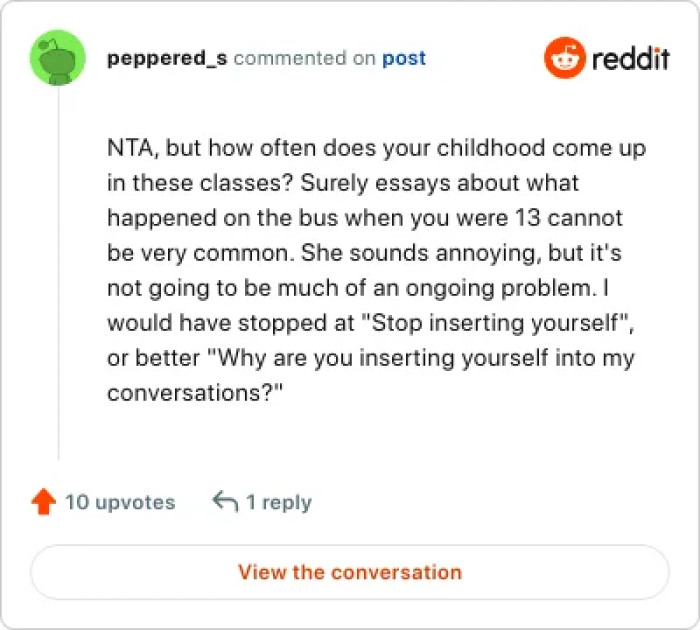This screenshot has height=630, width=700.
Task: Click the reply arrow icon
Action: pos(225,502)
